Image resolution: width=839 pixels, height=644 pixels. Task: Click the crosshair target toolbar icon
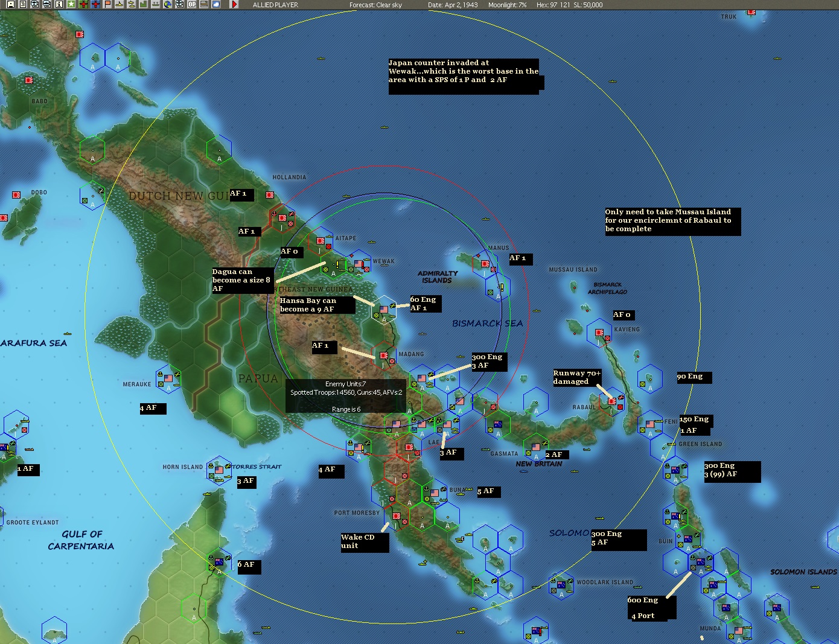click(180, 4)
